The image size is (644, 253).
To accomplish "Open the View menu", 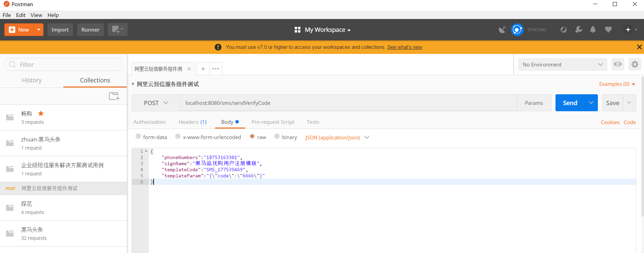I will coord(36,15).
